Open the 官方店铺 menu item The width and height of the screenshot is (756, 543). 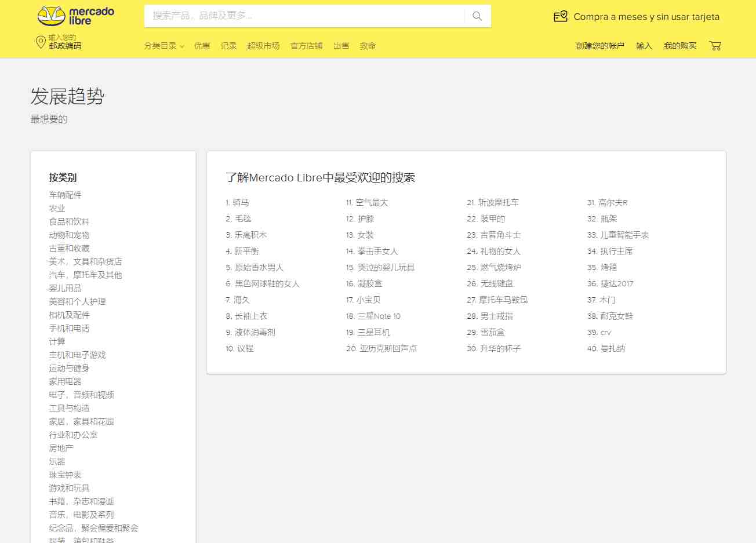point(306,46)
